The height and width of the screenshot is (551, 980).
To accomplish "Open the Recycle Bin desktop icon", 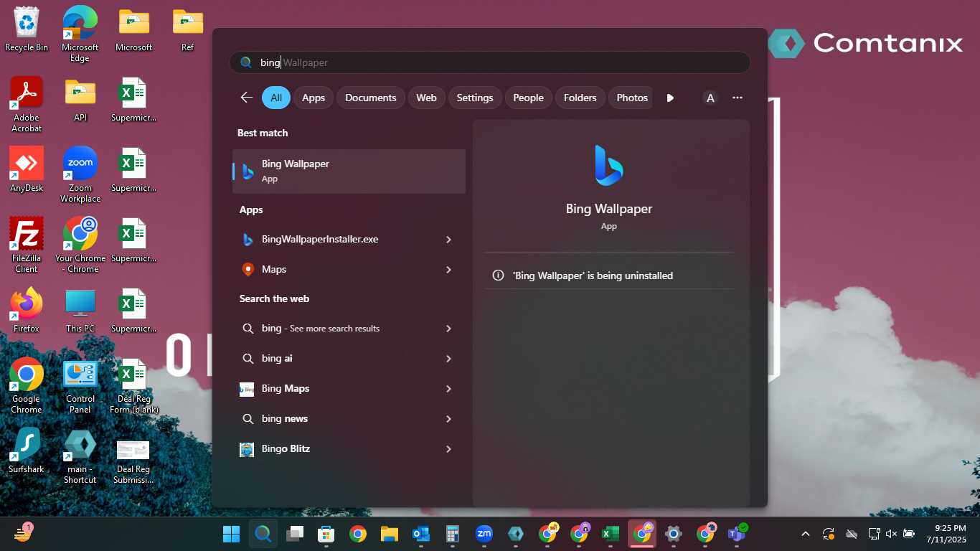I will 27,29.
